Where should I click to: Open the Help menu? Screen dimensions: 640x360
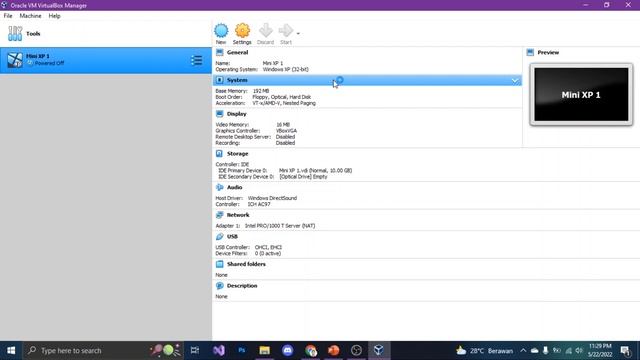point(54,16)
